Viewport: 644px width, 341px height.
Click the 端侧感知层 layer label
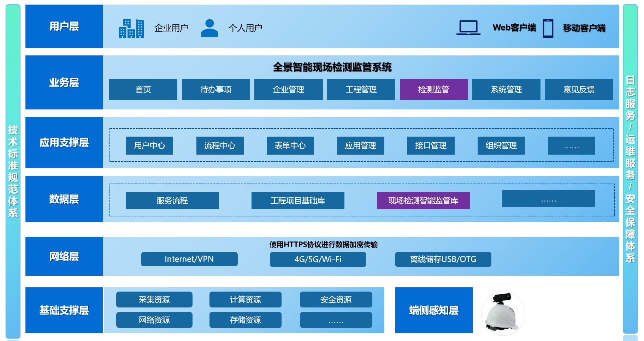tap(433, 310)
